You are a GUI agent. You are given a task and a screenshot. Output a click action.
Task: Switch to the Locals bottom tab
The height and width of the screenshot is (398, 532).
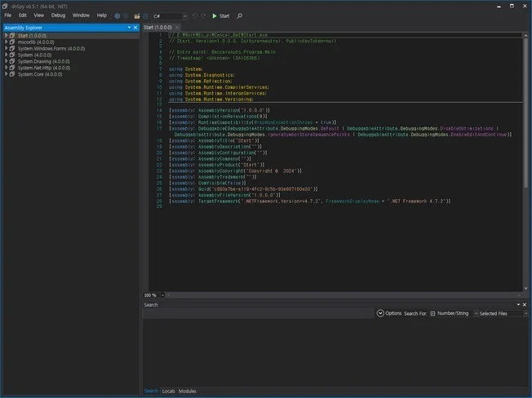(x=169, y=391)
